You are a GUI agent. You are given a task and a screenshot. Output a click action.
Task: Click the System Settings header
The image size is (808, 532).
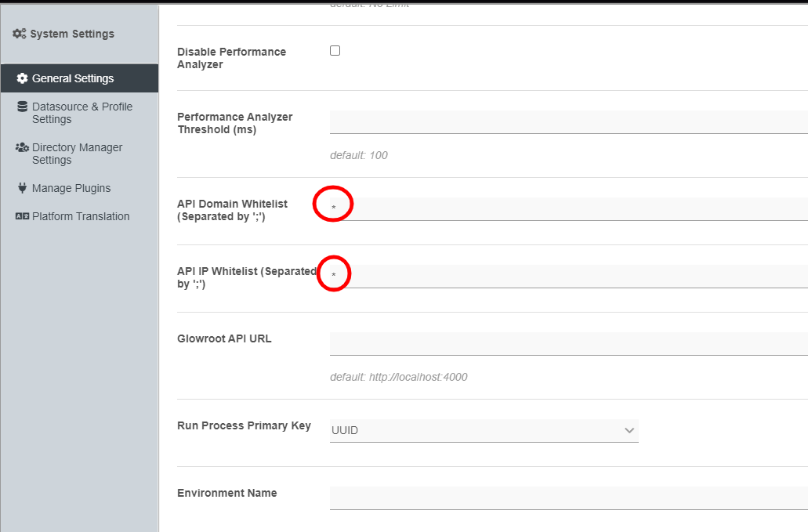tap(72, 34)
